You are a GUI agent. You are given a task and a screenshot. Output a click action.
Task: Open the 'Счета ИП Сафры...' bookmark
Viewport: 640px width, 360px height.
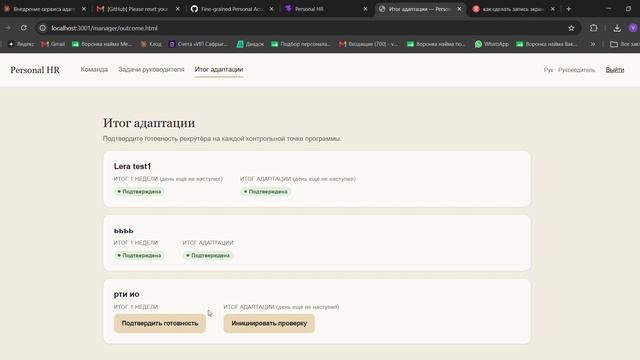(198, 44)
